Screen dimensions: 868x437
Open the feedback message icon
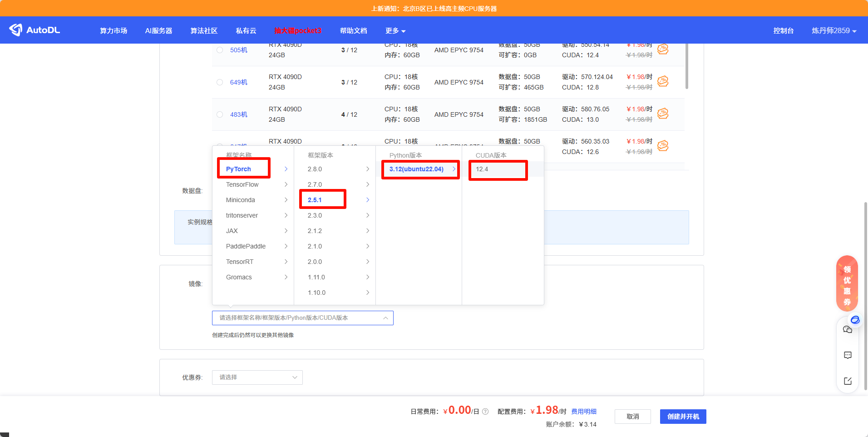[847, 355]
